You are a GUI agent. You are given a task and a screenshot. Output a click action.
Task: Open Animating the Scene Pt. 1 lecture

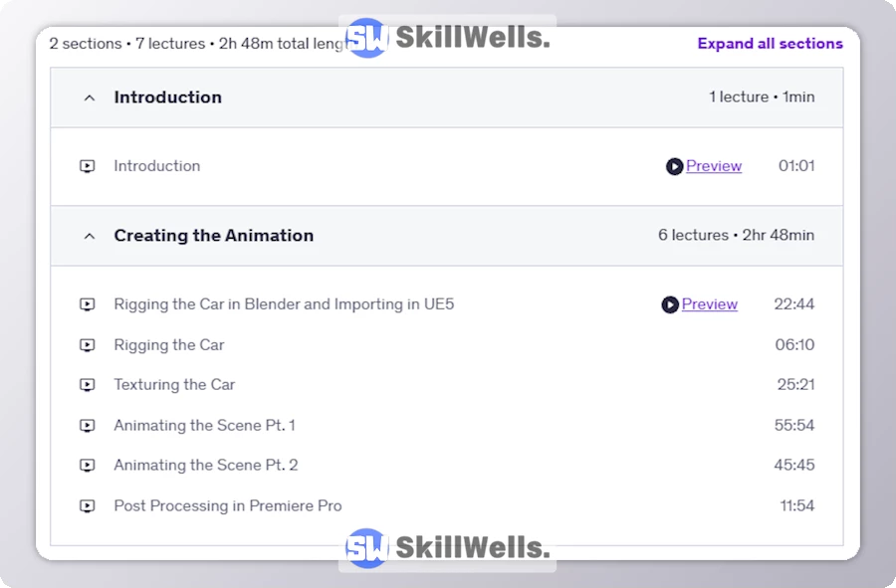pyautogui.click(x=204, y=426)
